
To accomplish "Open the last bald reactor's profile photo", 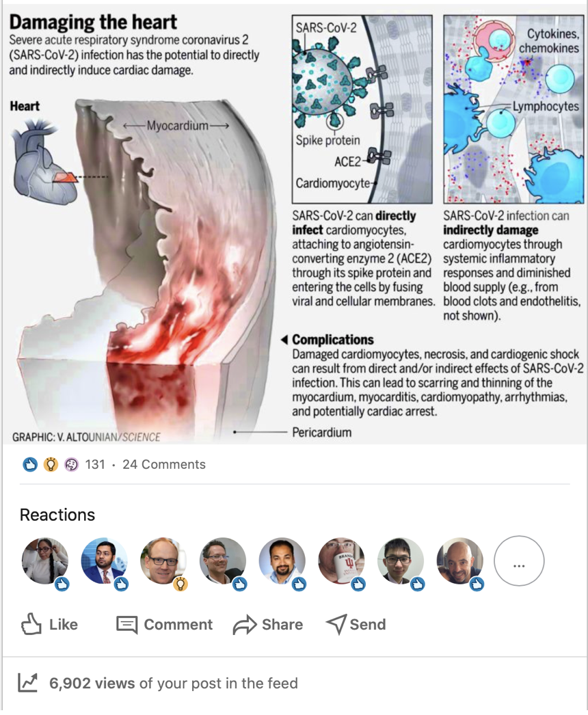I will point(460,561).
